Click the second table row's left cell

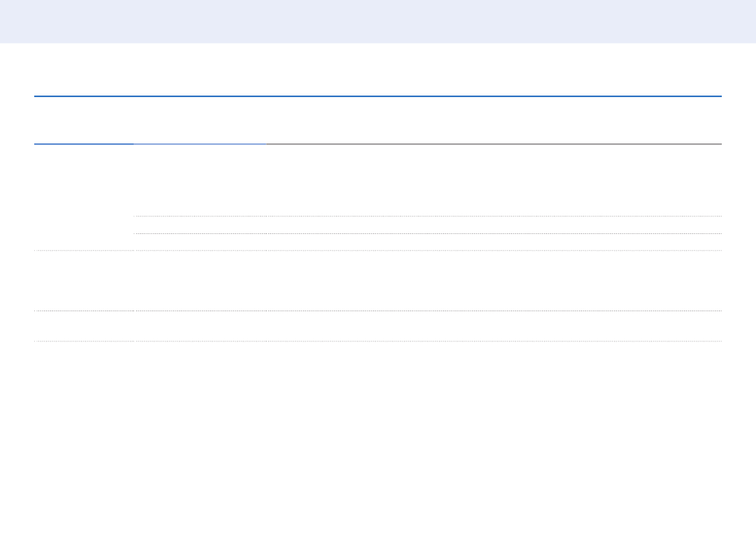coord(84,280)
